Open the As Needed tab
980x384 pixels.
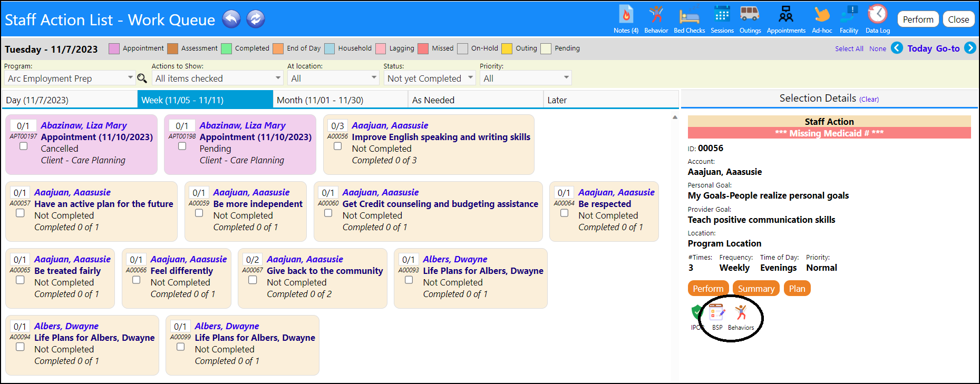(x=476, y=100)
